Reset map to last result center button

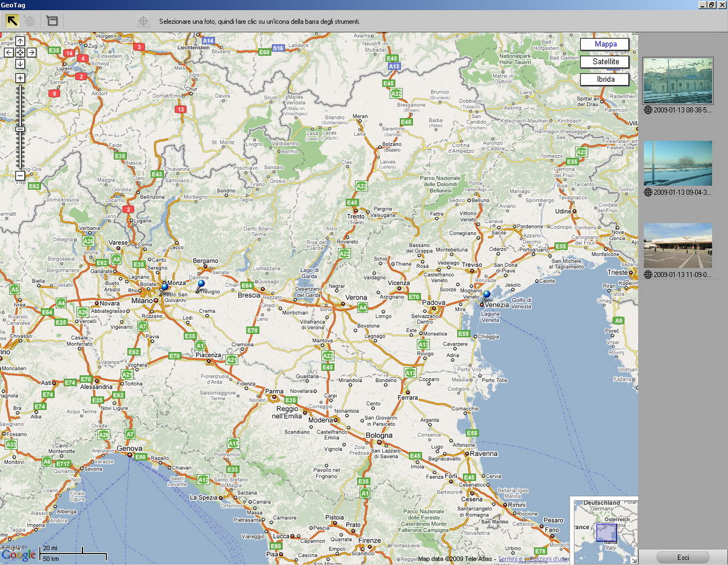pyautogui.click(x=20, y=53)
